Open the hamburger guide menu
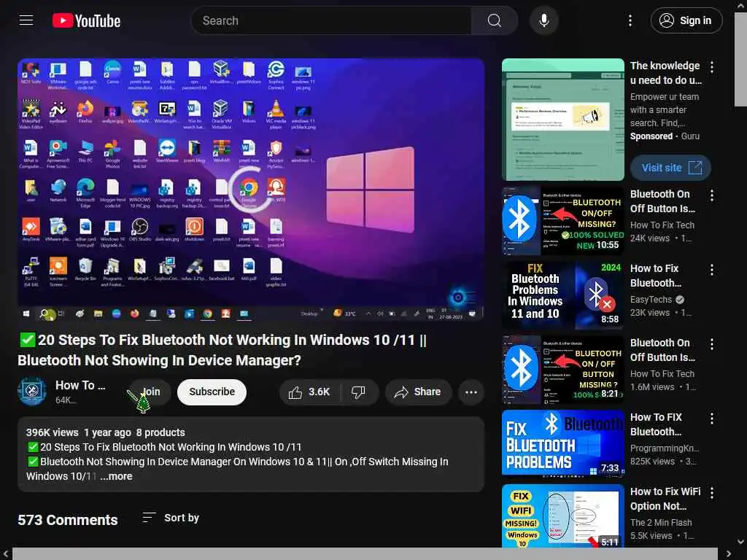 26,20
